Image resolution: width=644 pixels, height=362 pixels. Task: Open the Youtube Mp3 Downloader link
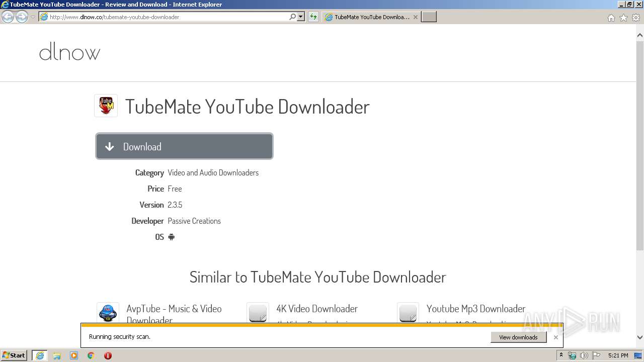tap(476, 309)
